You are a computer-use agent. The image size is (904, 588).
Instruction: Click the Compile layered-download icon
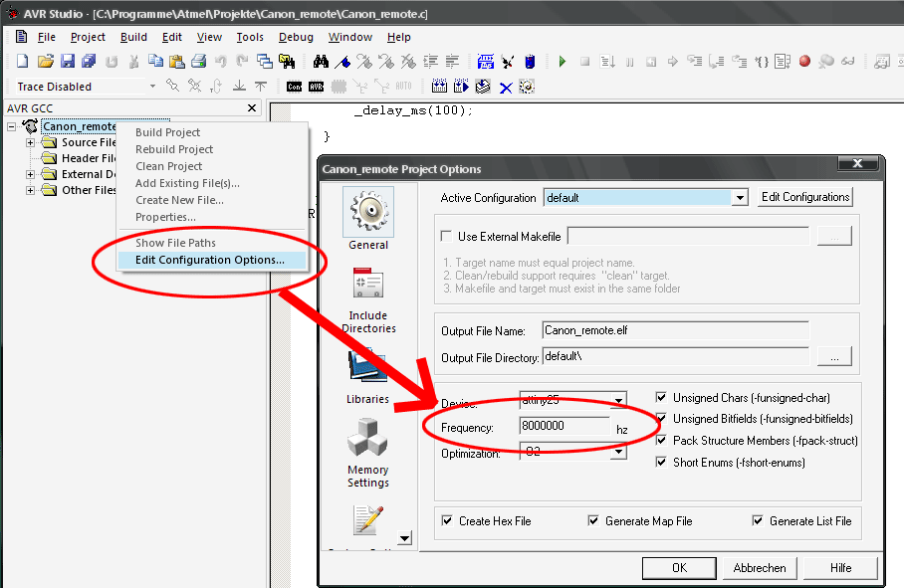[x=483, y=87]
